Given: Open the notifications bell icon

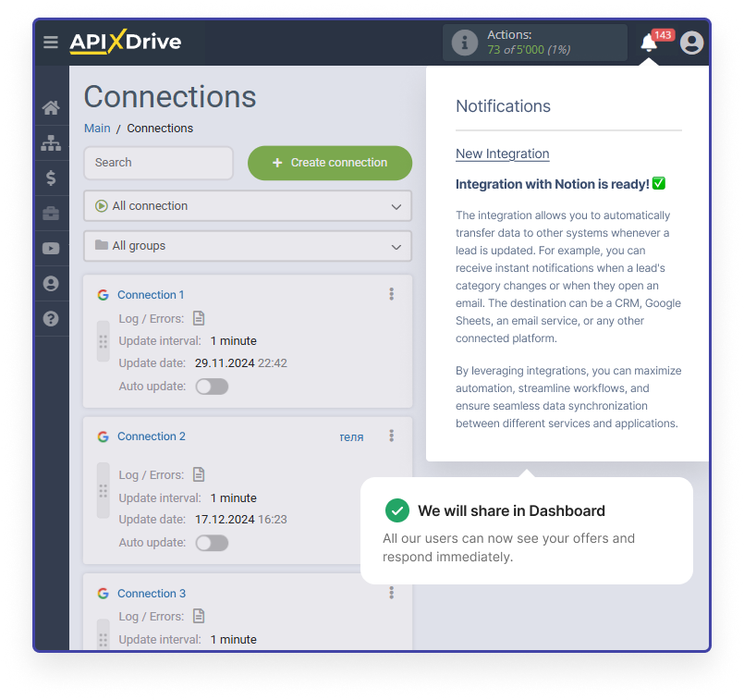Looking at the screenshot, I should 648,42.
